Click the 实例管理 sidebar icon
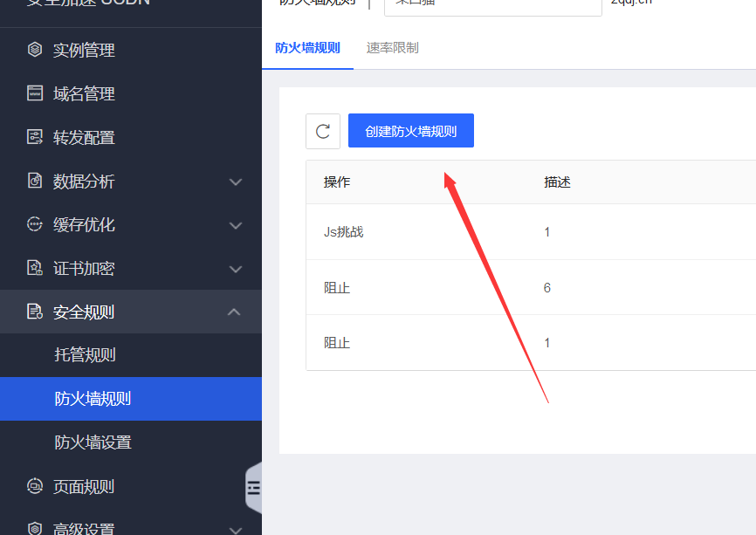The height and width of the screenshot is (535, 756). pos(35,50)
